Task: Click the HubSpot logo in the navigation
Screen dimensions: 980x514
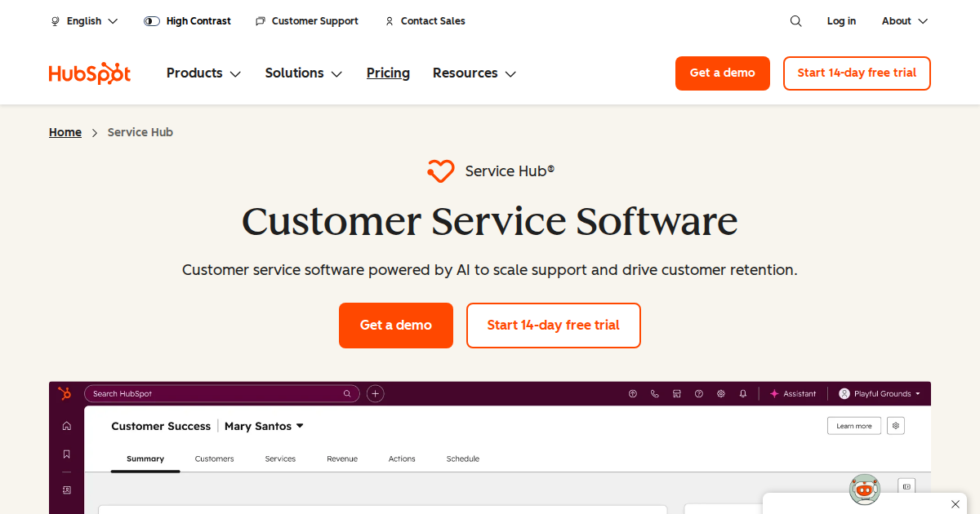Action: click(x=90, y=73)
